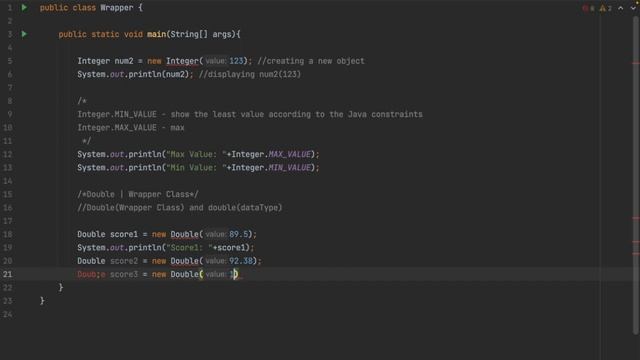Jump to previous highlighted error with up arrow
The image size is (640, 360).
pyautogui.click(x=621, y=8)
